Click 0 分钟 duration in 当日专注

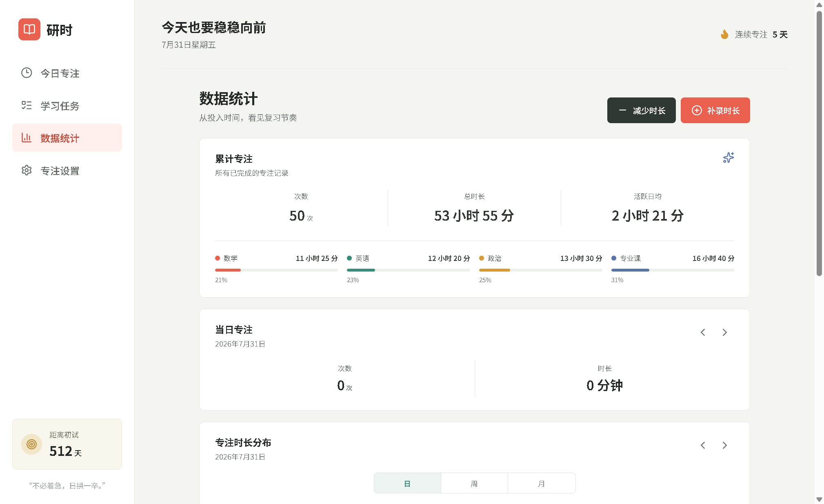(x=604, y=385)
